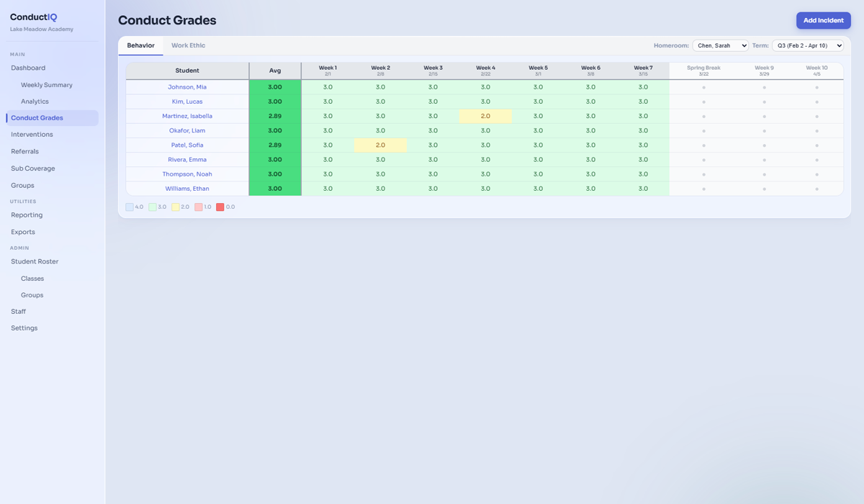Image resolution: width=864 pixels, height=504 pixels.
Task: Click the 0.0 red legend swatch
Action: tap(220, 206)
